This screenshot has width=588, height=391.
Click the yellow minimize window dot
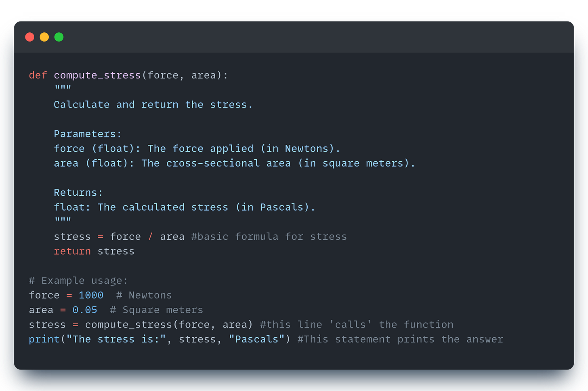click(x=44, y=37)
